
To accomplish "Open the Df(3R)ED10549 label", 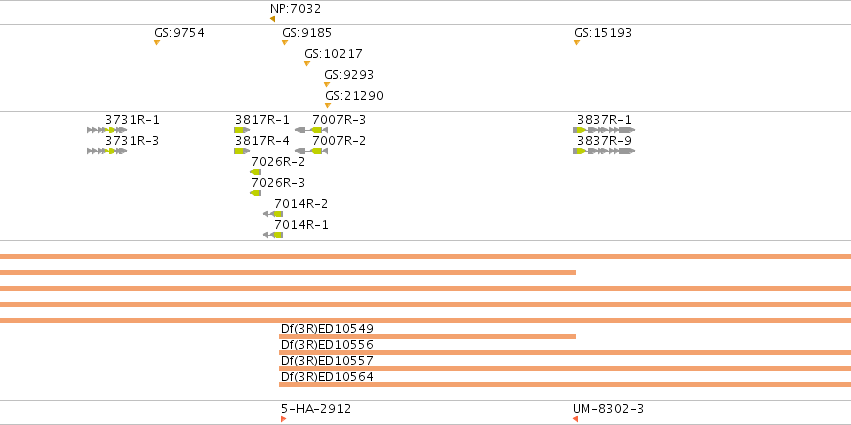I will [x=327, y=328].
